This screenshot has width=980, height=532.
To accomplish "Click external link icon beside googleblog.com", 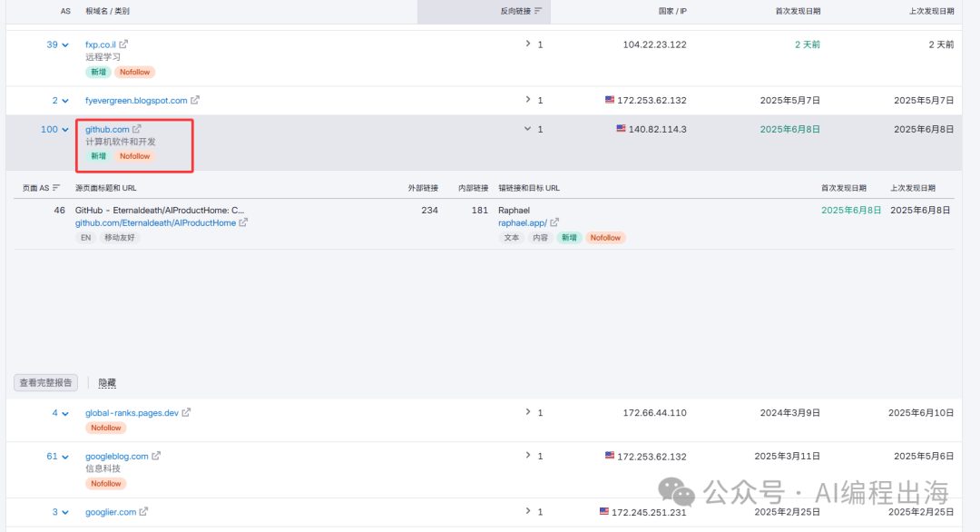I will coord(156,456).
